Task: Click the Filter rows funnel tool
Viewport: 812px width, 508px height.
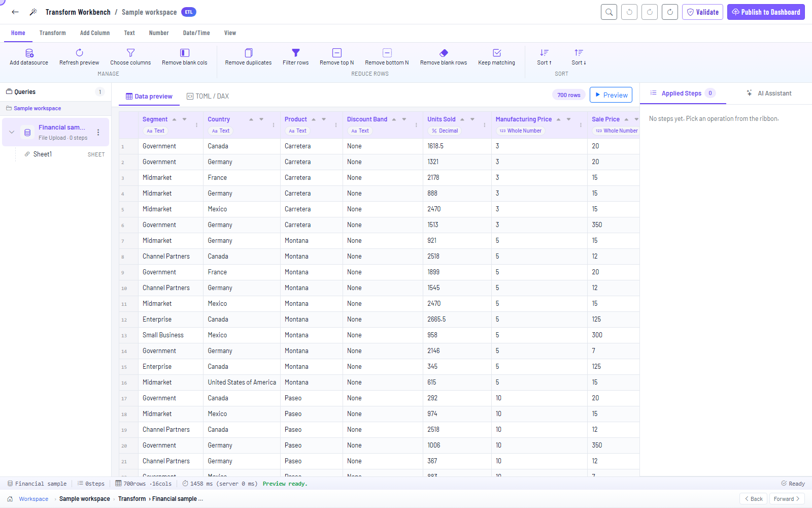Action: (x=295, y=57)
